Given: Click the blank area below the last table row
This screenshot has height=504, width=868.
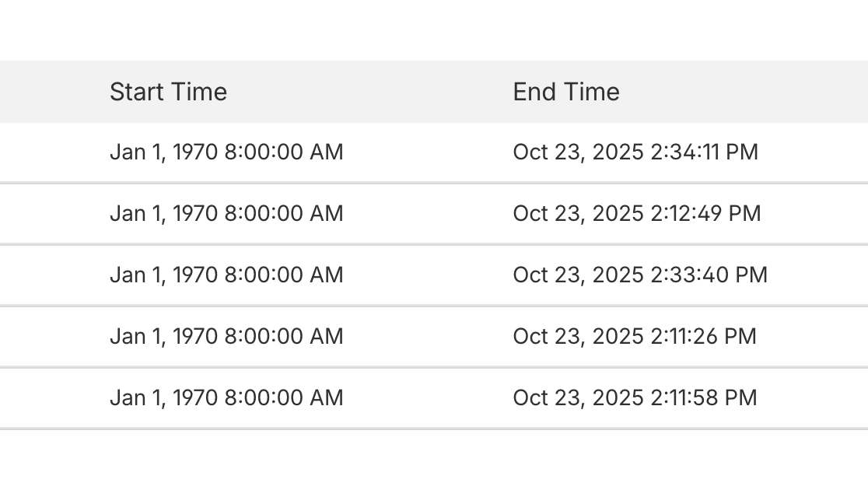Looking at the screenshot, I should 434,467.
